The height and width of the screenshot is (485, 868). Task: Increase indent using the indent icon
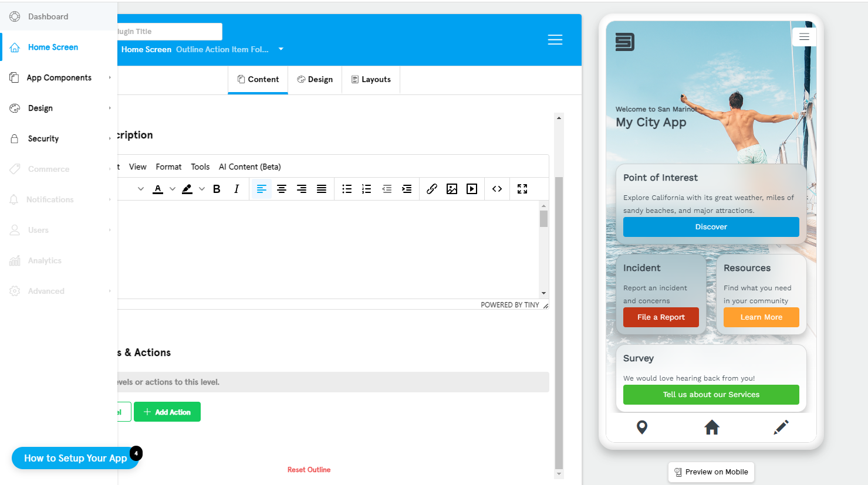pyautogui.click(x=407, y=189)
